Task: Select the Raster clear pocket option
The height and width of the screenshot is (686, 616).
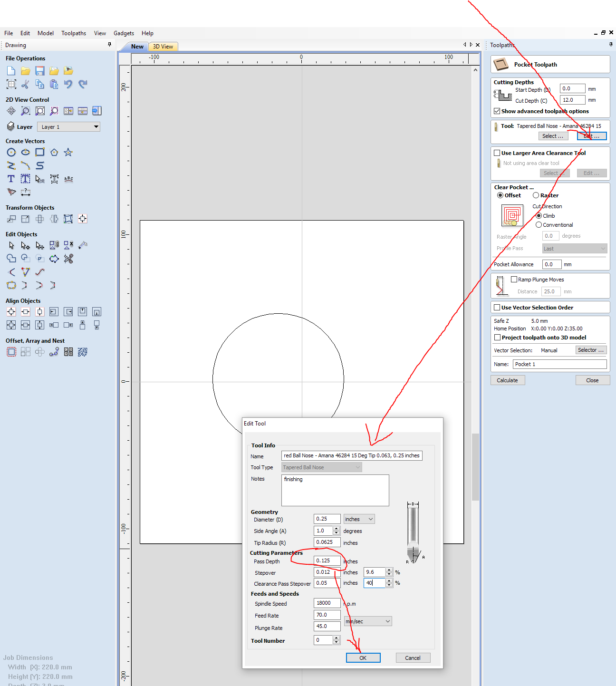Action: [x=536, y=195]
